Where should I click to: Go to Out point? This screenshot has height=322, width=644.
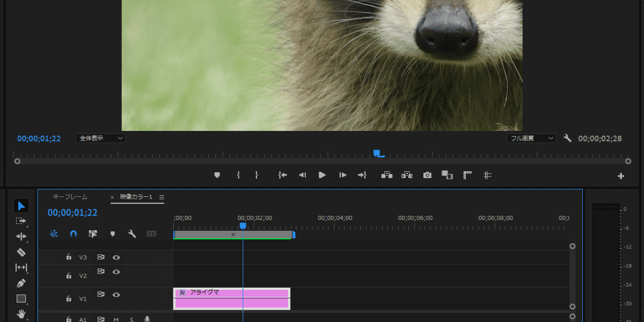[362, 175]
